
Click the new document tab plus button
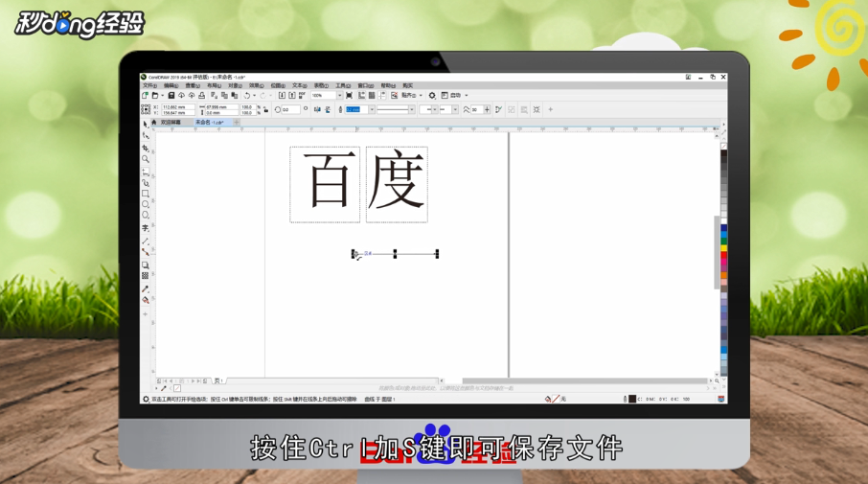[x=237, y=123]
